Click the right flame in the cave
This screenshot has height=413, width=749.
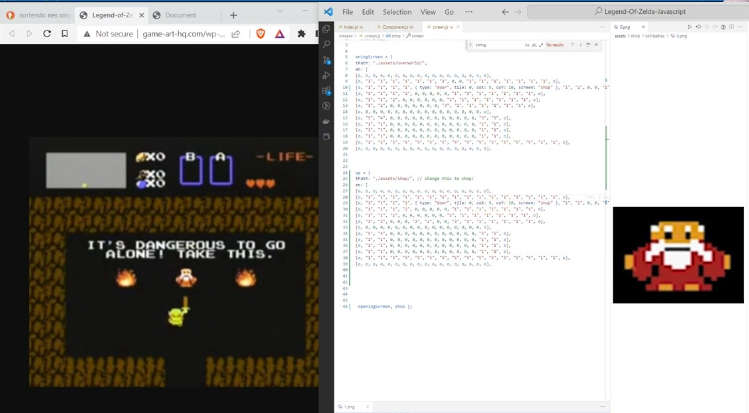pos(246,277)
